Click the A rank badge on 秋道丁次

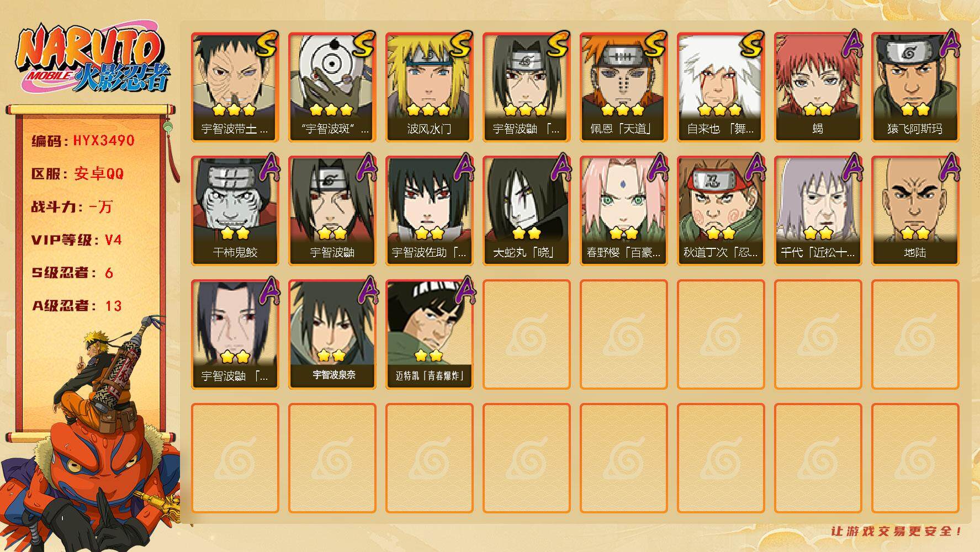755,167
